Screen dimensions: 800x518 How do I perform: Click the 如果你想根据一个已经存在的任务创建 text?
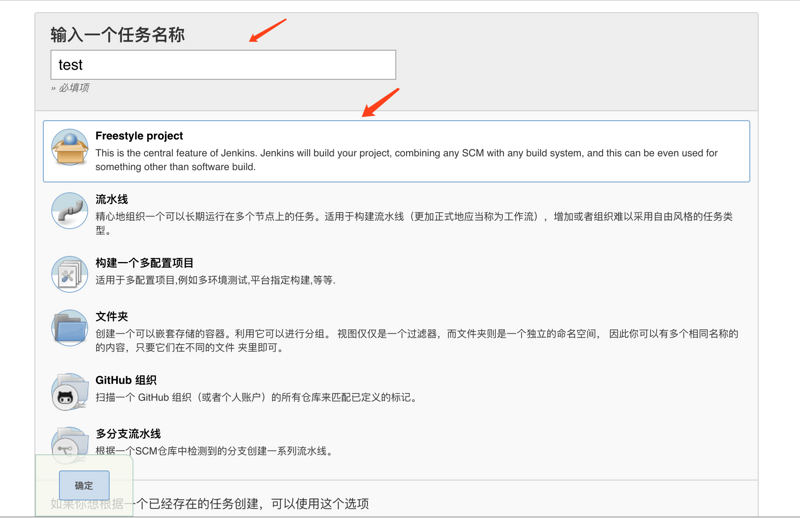(x=209, y=504)
